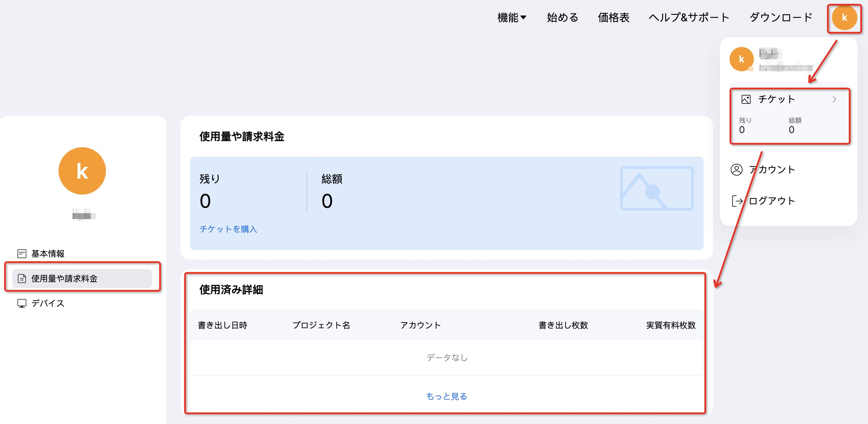Viewport: 868px width, 424px height.
Task: Expand the 機能 dropdown menu
Action: (512, 17)
